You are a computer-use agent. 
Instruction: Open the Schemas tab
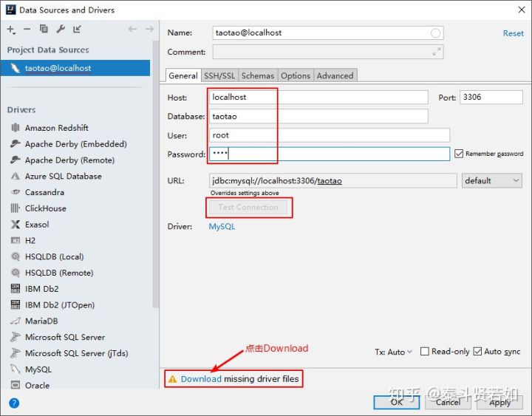click(258, 75)
